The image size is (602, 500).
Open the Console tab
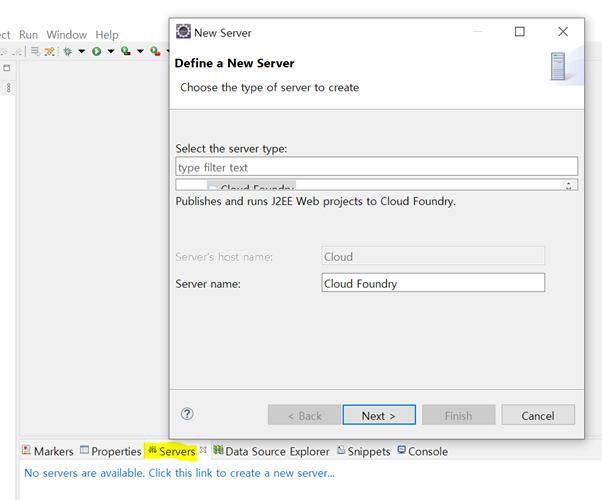point(422,451)
